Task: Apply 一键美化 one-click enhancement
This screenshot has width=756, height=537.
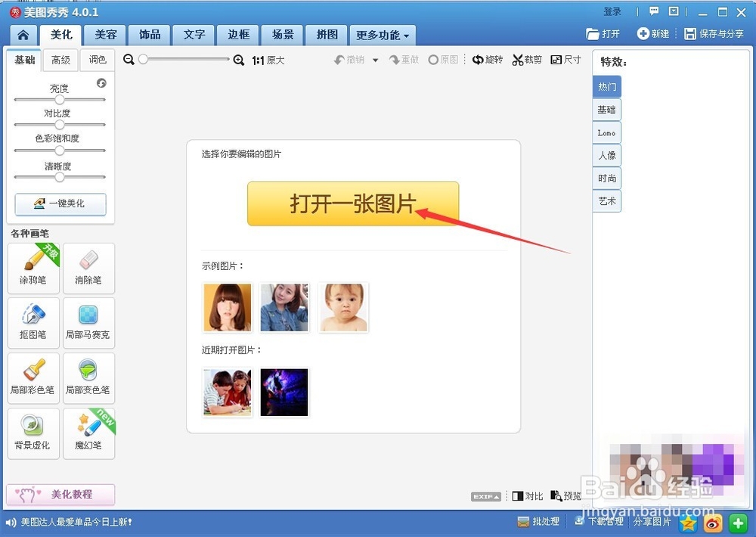Action: coord(60,204)
